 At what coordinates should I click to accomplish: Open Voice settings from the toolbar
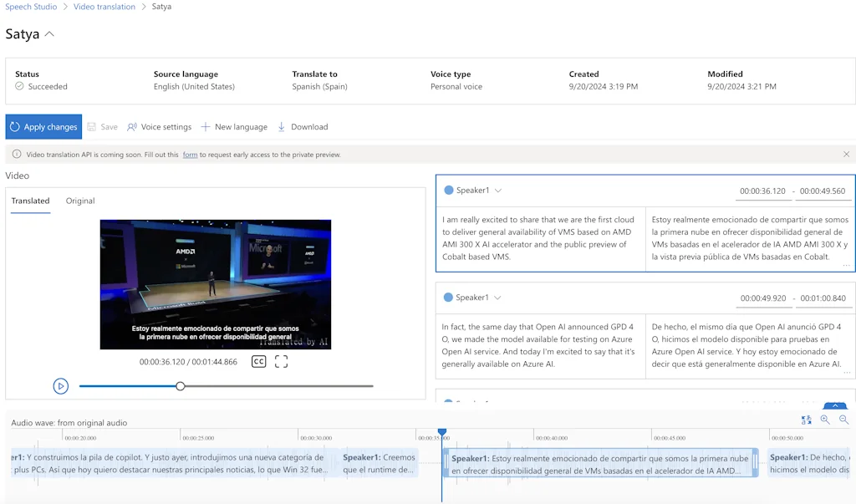159,126
